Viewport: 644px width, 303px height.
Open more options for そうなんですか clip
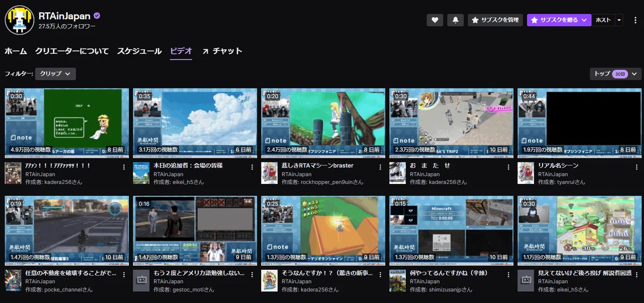click(380, 274)
